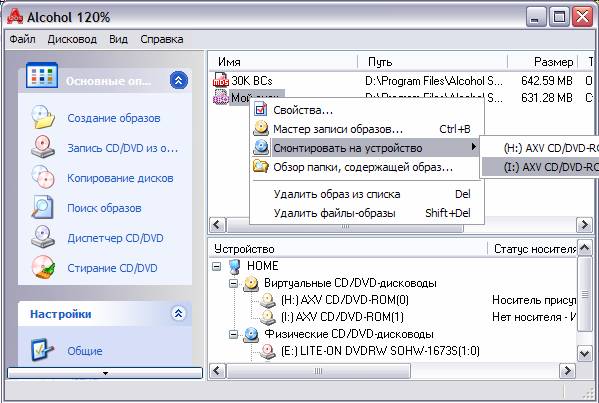Screen dimensions: 599x403
Task: Collapse the Физические CD/DVD-дисководы node
Action: (233, 334)
